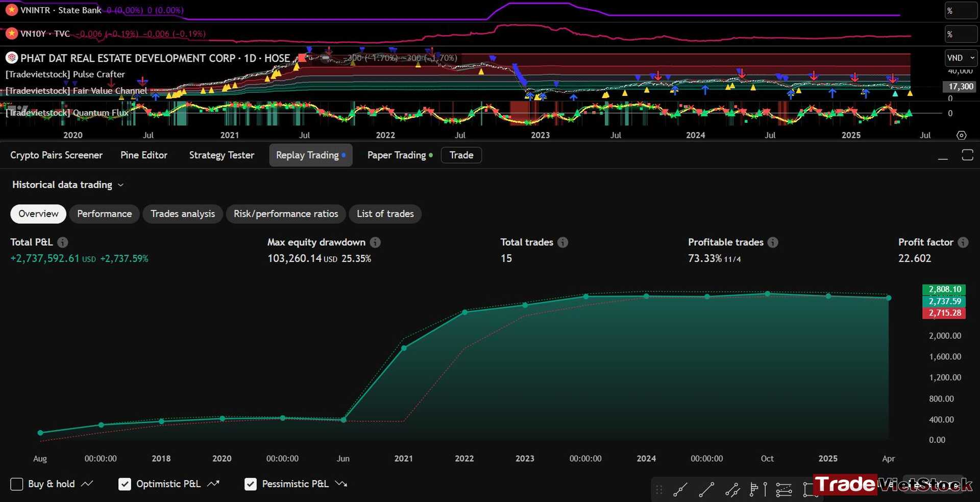Select the Fib retracement drawing tool
The width and height of the screenshot is (980, 502).
784,490
